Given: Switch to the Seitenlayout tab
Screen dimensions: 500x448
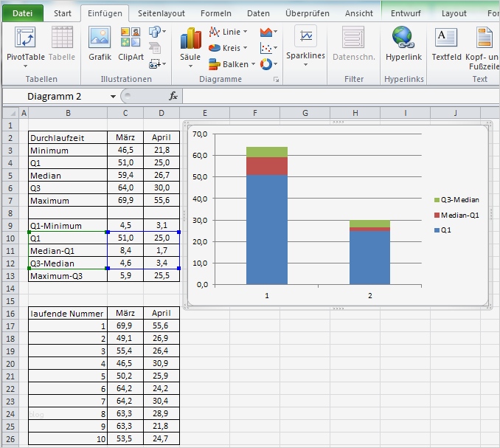Looking at the screenshot, I should 162,13.
